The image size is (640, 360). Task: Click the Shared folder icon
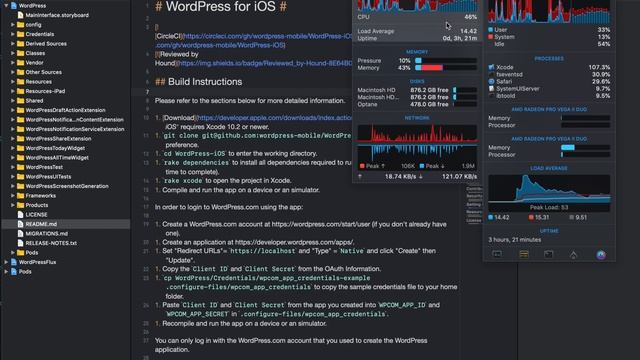pyautogui.click(x=20, y=100)
